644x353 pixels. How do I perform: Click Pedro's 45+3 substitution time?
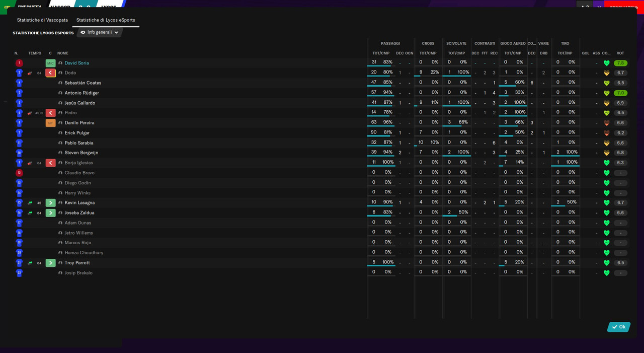(39, 113)
